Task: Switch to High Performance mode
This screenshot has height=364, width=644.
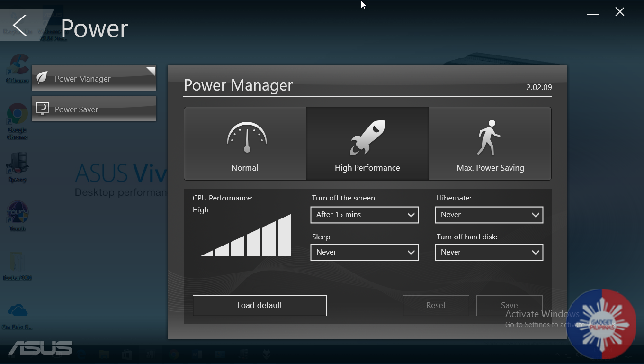Action: pyautogui.click(x=367, y=144)
